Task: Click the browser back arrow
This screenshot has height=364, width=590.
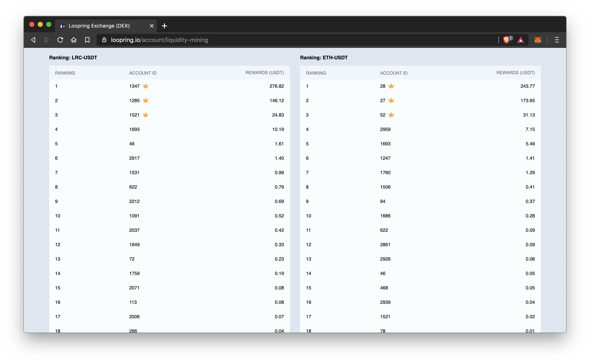Action: coord(33,40)
